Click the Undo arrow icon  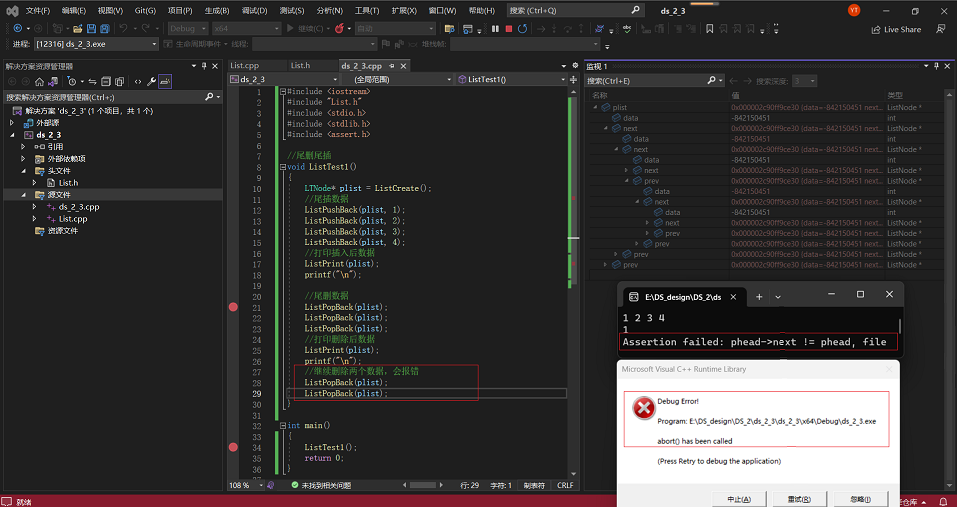pyautogui.click(x=123, y=29)
